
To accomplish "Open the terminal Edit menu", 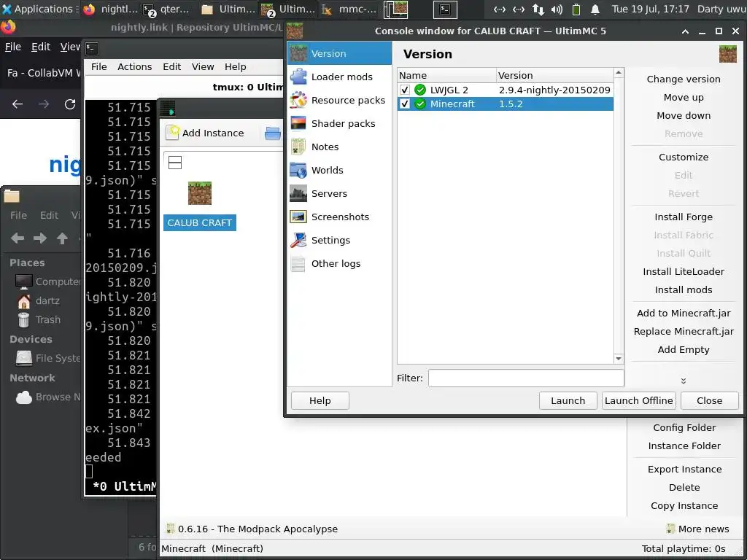I will click(172, 66).
